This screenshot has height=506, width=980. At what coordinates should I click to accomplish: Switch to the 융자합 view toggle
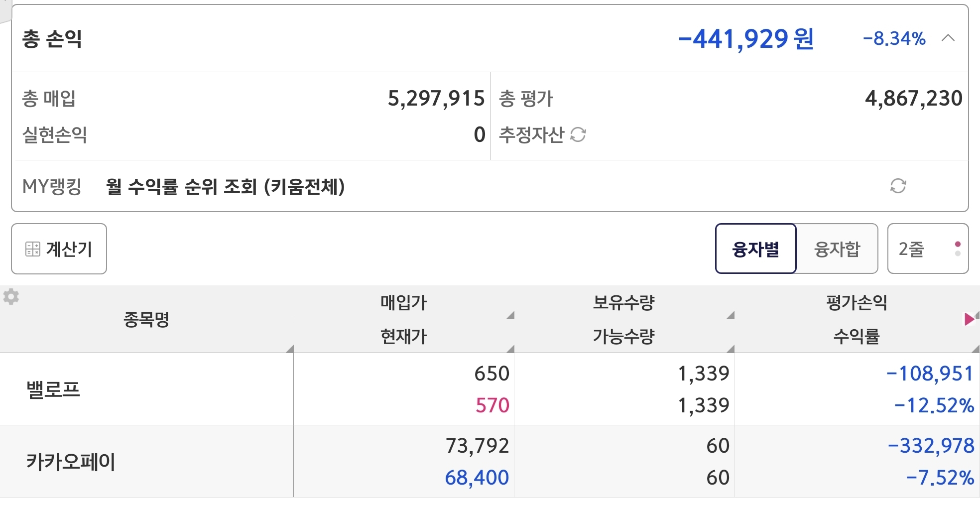point(837,249)
